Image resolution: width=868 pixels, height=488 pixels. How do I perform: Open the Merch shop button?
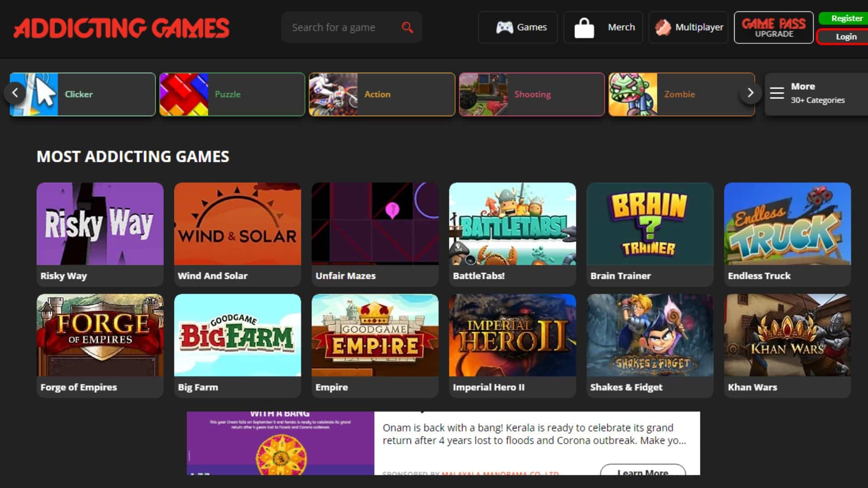603,28
